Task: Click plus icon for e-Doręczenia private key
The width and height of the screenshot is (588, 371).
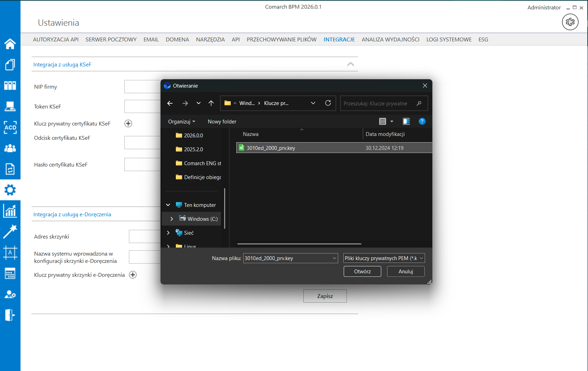Action: 133,275
